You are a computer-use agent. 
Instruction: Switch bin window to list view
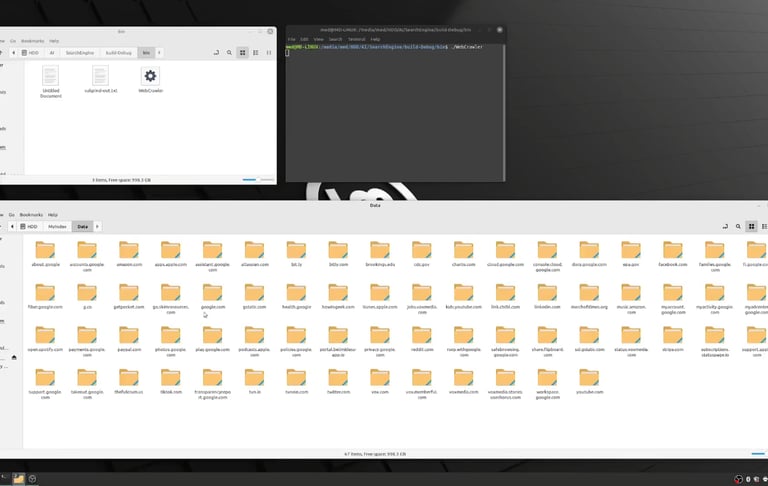click(256, 52)
